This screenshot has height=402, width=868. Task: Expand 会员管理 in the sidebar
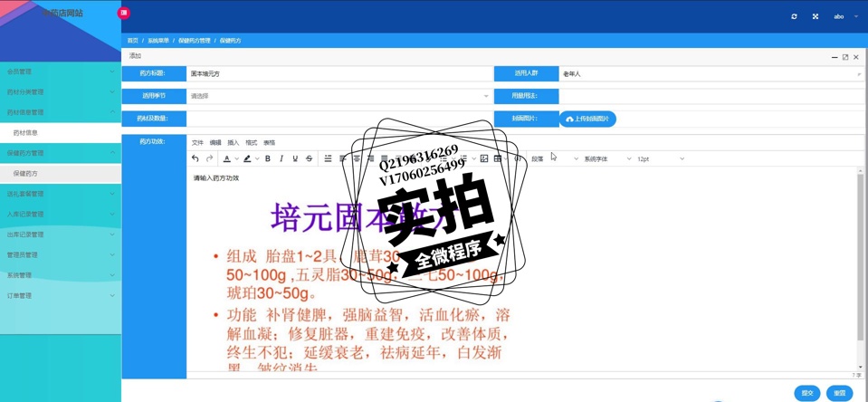click(60, 72)
